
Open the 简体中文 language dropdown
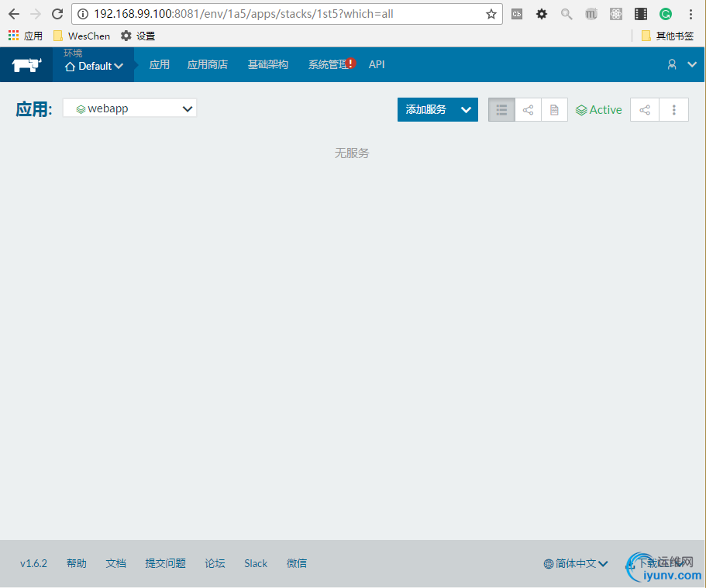pyautogui.click(x=576, y=563)
